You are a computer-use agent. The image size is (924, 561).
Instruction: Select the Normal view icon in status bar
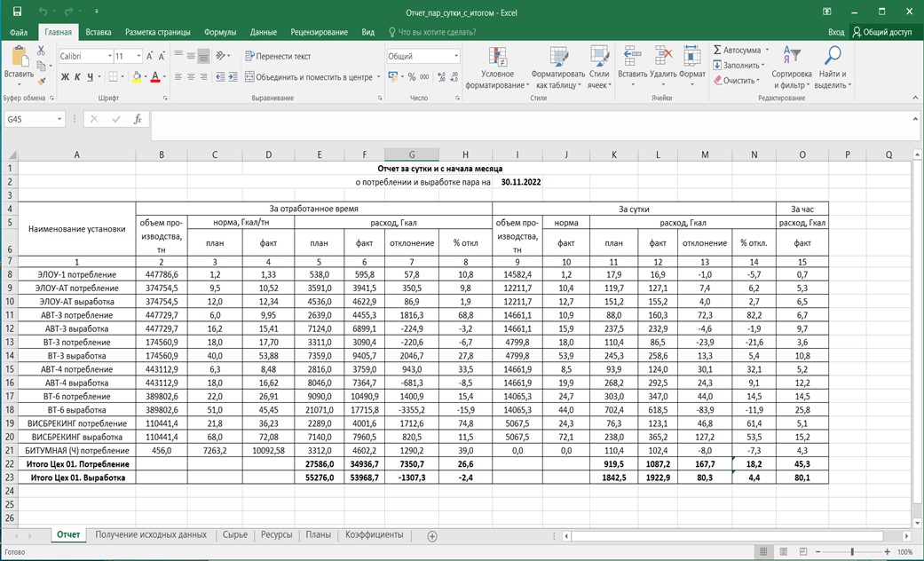(763, 552)
